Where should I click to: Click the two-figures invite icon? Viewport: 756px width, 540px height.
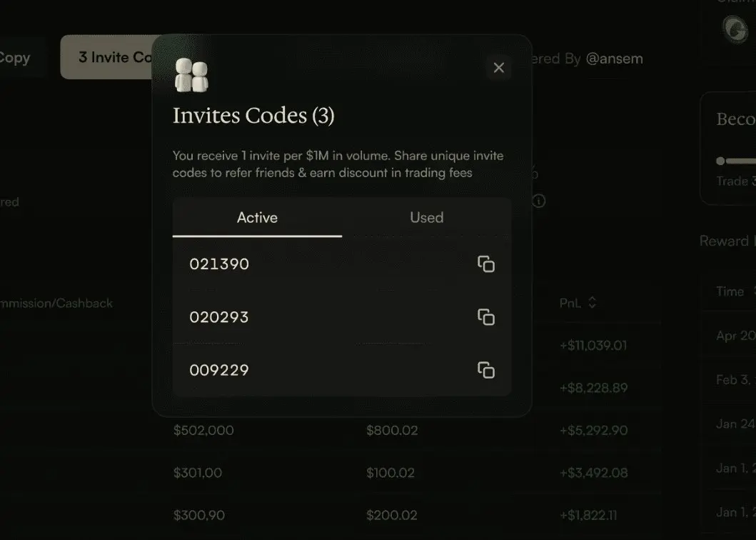tap(191, 75)
